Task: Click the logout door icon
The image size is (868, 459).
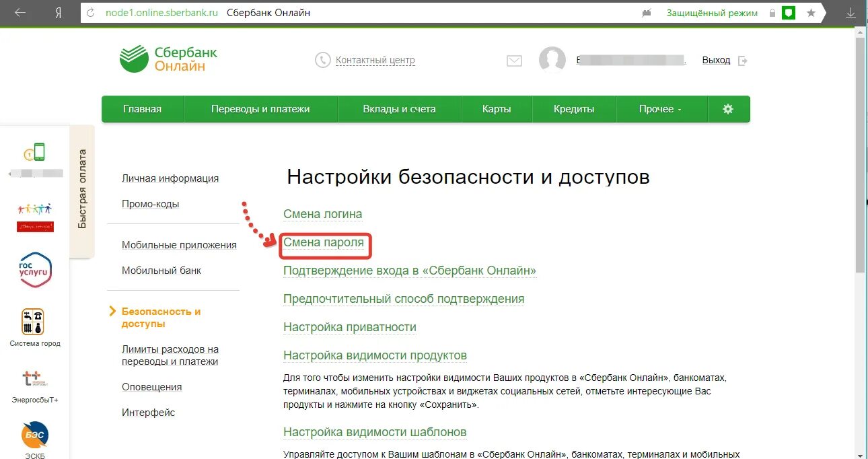Action: [x=743, y=61]
